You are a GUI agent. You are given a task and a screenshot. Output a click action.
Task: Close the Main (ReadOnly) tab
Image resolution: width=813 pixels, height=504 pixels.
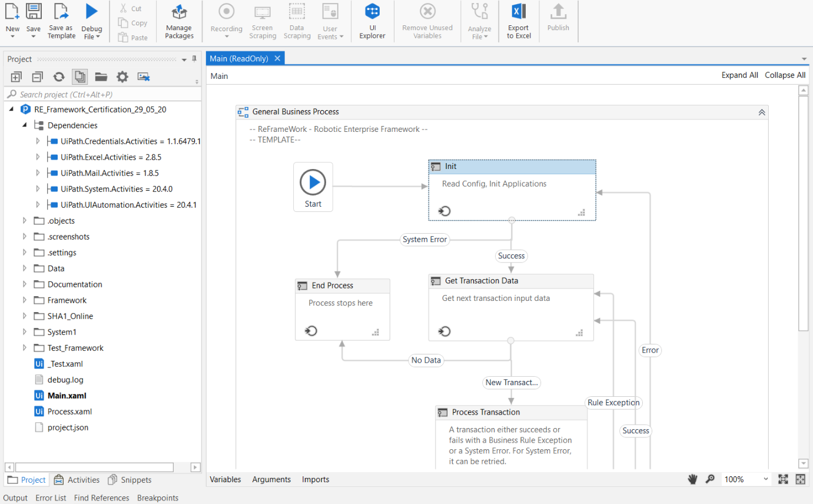point(277,58)
